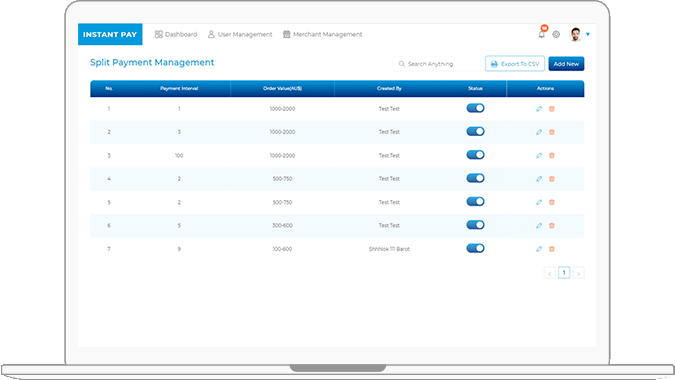Viewport: 675px width, 380px height.
Task: Toggle status switch for row 5
Action: tap(475, 201)
